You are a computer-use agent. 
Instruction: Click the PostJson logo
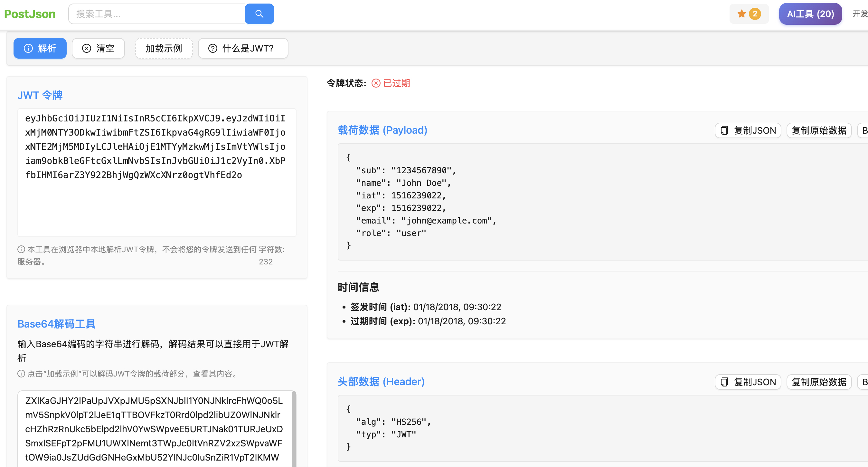(x=30, y=14)
